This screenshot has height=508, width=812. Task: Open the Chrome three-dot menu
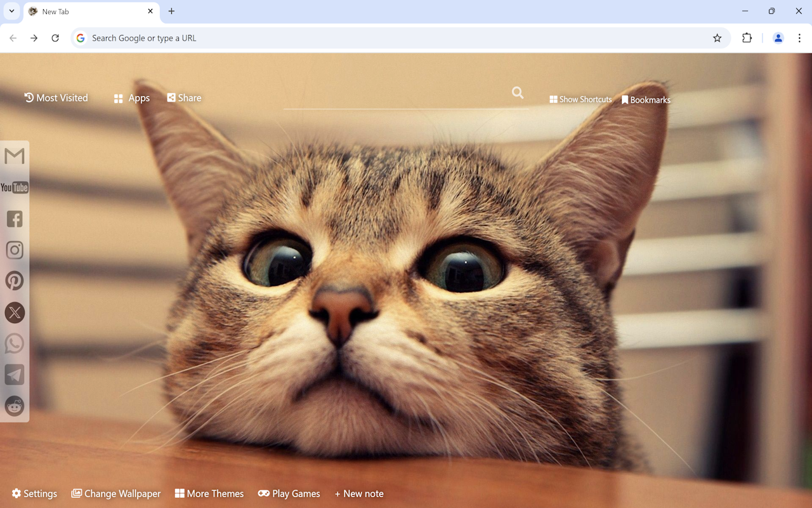click(x=800, y=38)
